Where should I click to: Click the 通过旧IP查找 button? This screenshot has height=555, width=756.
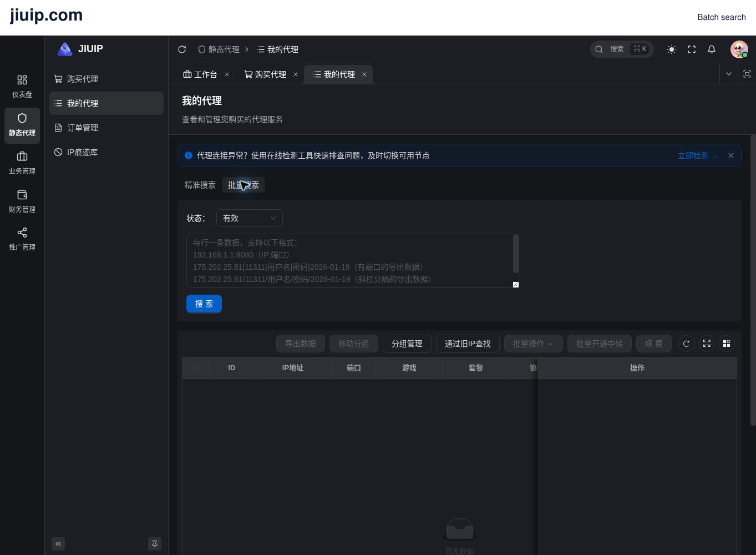(468, 344)
